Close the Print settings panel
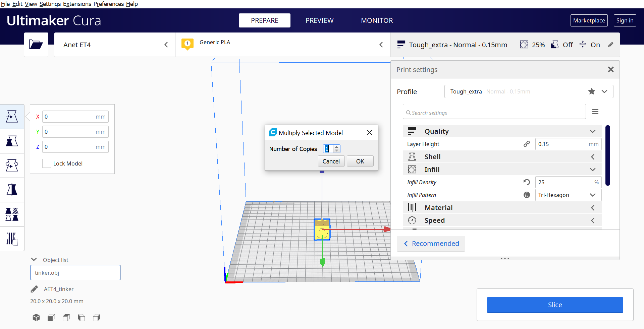Viewport: 644px width, 329px height. (611, 69)
